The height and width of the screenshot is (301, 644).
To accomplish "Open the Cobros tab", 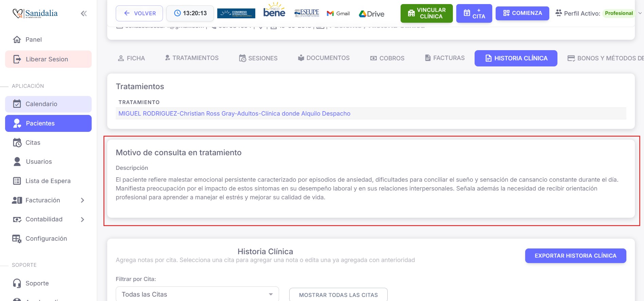I will tap(387, 58).
